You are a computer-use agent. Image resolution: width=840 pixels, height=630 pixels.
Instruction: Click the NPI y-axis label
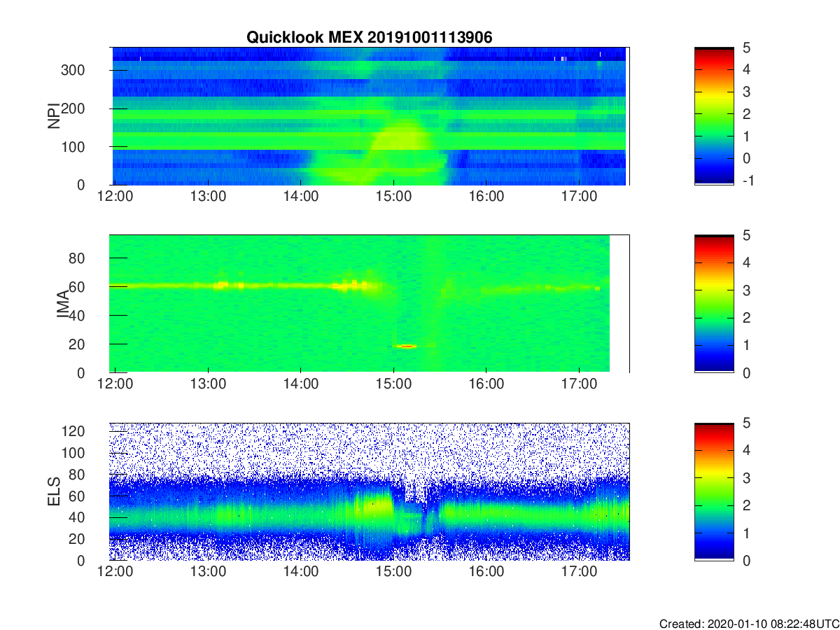click(x=53, y=116)
